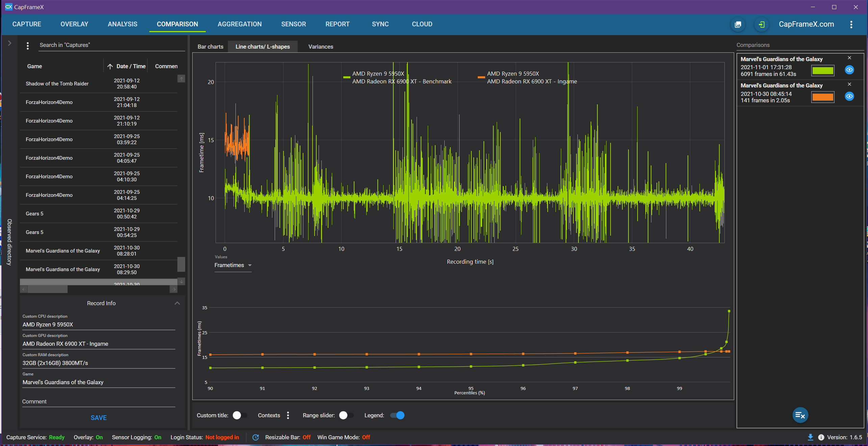Expand the Observed directory side panel
Image resolution: width=868 pixels, height=446 pixels.
click(9, 43)
